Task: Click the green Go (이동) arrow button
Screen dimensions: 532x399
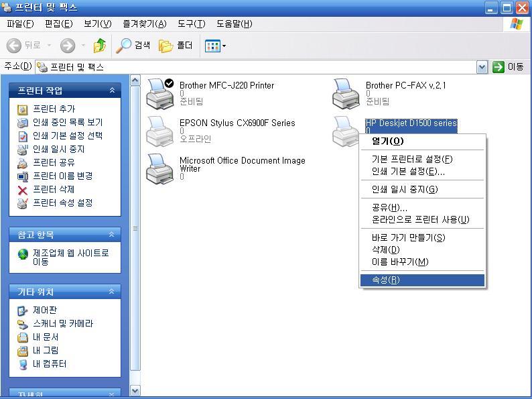Action: tap(498, 67)
